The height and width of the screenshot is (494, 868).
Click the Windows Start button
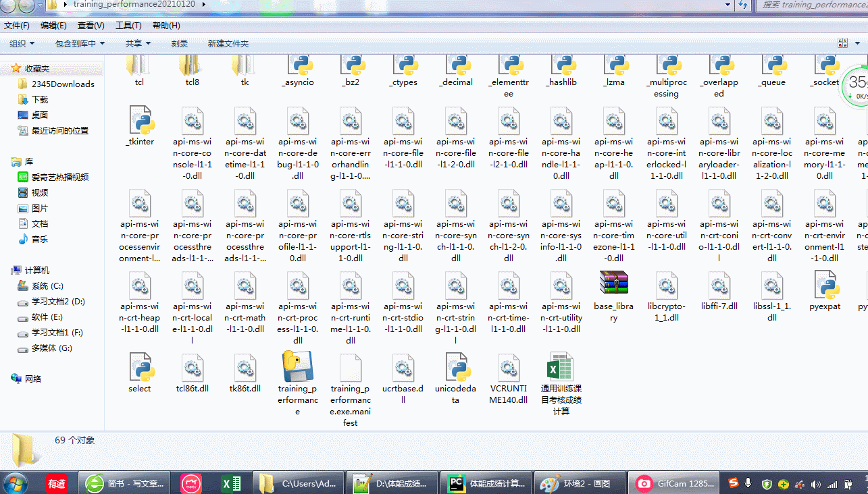[15, 483]
